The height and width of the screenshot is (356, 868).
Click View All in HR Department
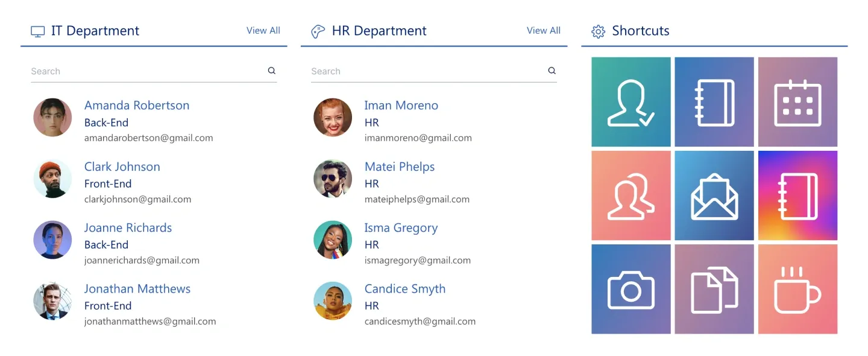(544, 30)
